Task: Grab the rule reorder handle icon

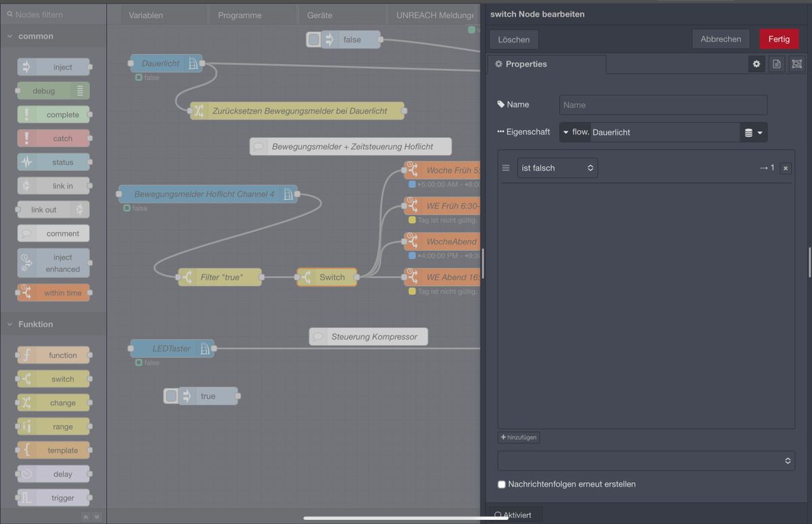Action: [x=505, y=168]
